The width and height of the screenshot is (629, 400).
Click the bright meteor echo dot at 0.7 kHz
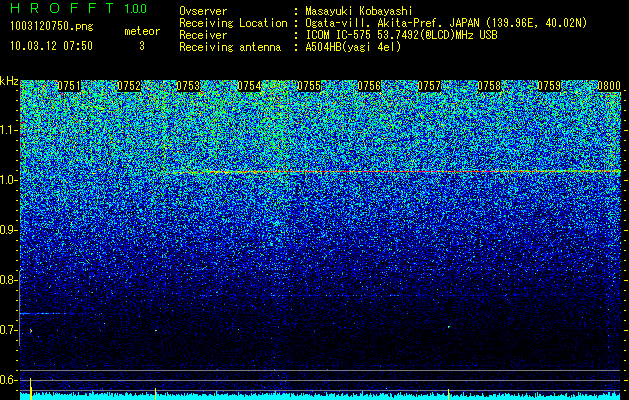tap(31, 331)
